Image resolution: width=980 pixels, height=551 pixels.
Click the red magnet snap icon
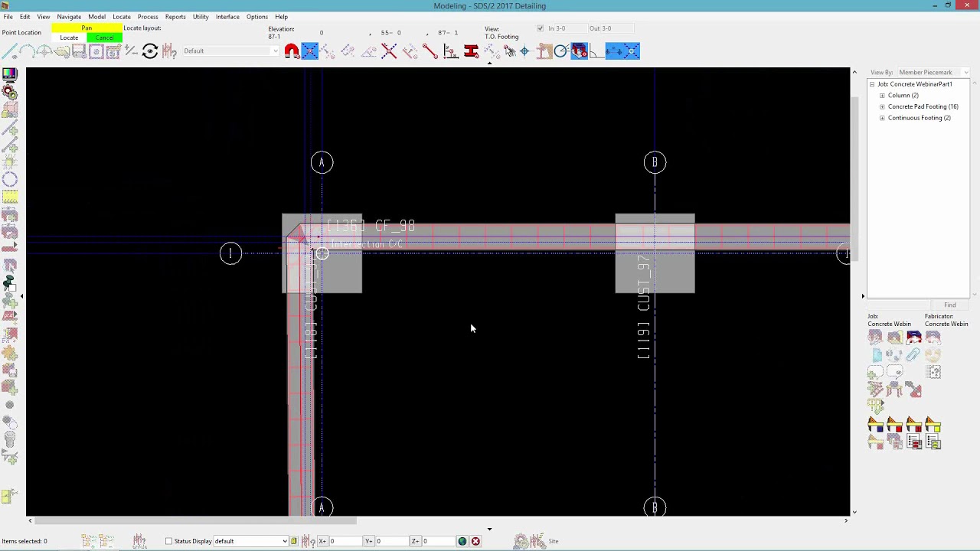[x=292, y=51]
